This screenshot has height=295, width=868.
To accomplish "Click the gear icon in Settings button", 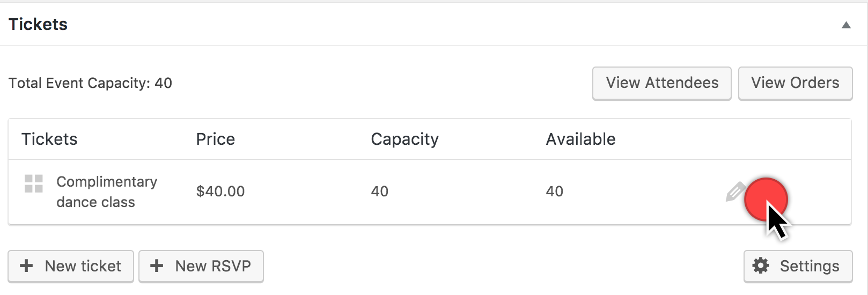I will coord(761,265).
